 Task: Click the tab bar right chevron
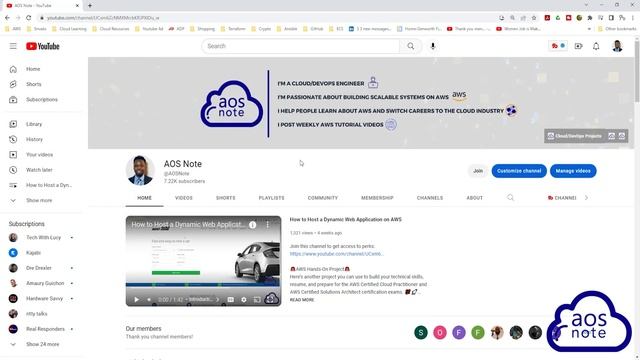pos(587,198)
